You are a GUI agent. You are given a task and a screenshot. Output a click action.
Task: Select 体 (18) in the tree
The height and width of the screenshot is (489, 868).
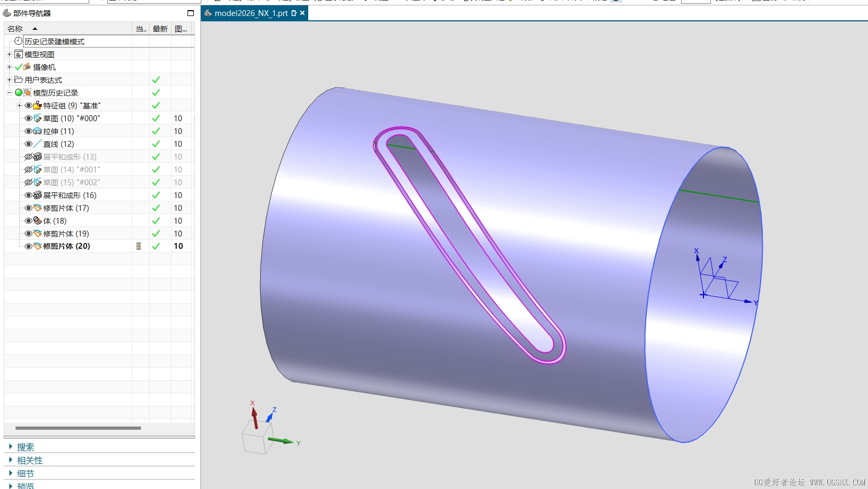[x=54, y=220]
